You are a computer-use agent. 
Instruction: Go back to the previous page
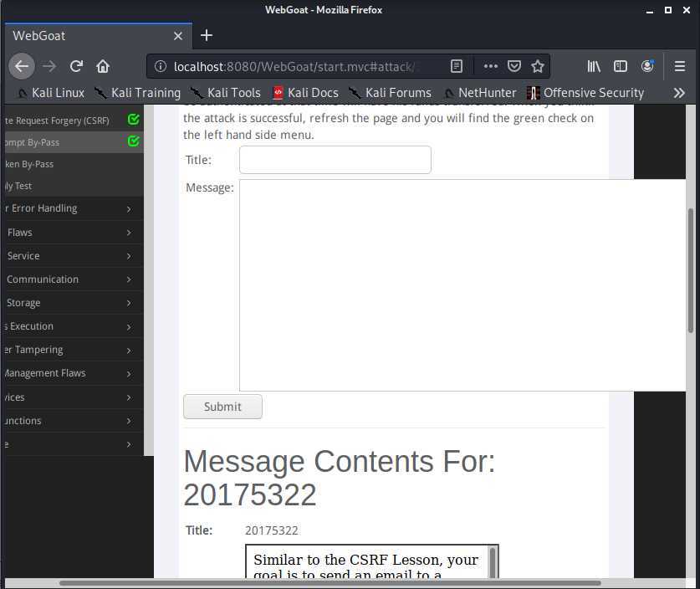(x=22, y=67)
